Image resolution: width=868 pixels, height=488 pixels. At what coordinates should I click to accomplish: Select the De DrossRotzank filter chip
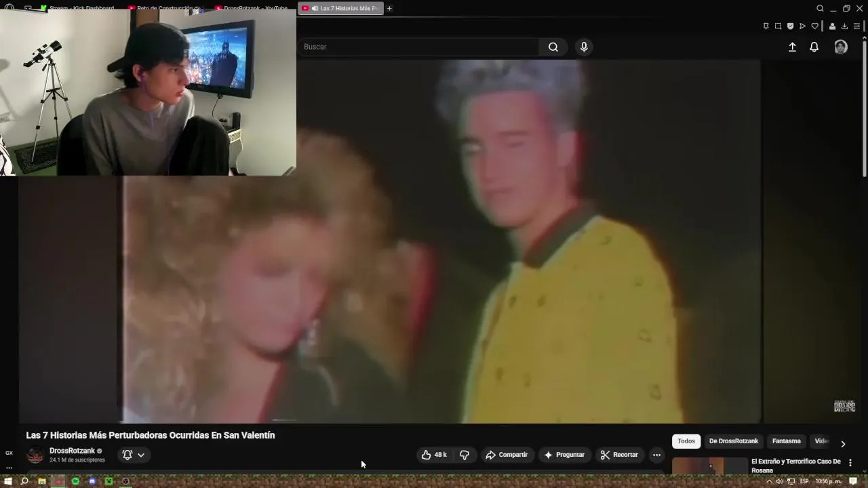coord(734,441)
